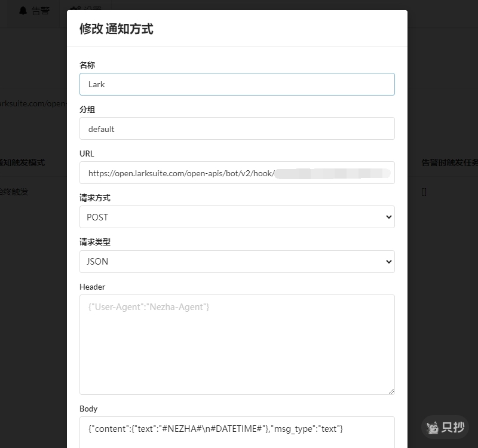
Task: Open the 请求方式 dropdown showing POST
Action: (x=237, y=217)
